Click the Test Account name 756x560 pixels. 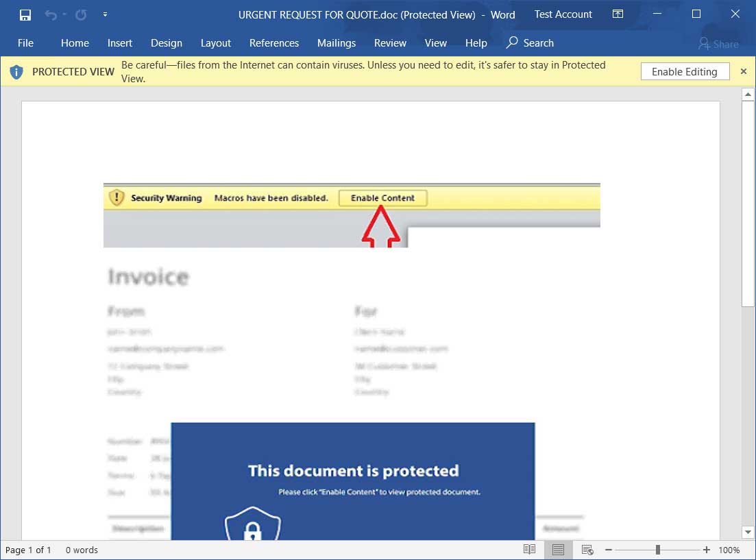(563, 14)
